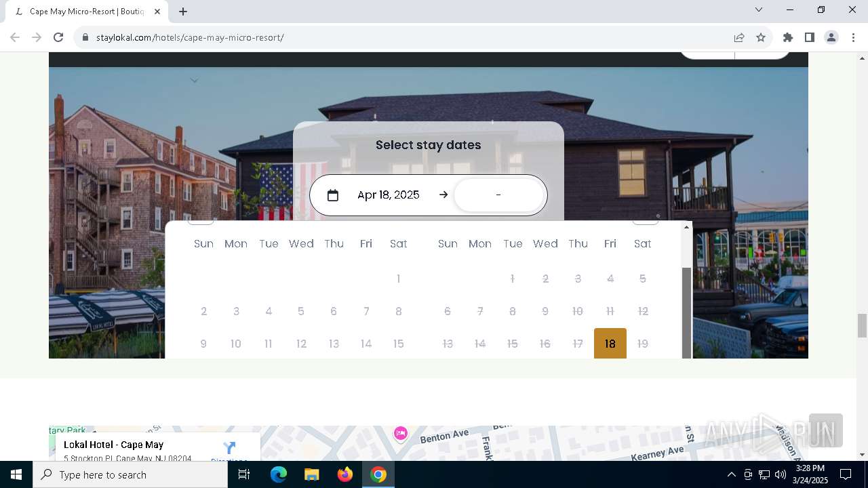Click the Chrome taskbar icon
The height and width of the screenshot is (488, 868).
378,474
